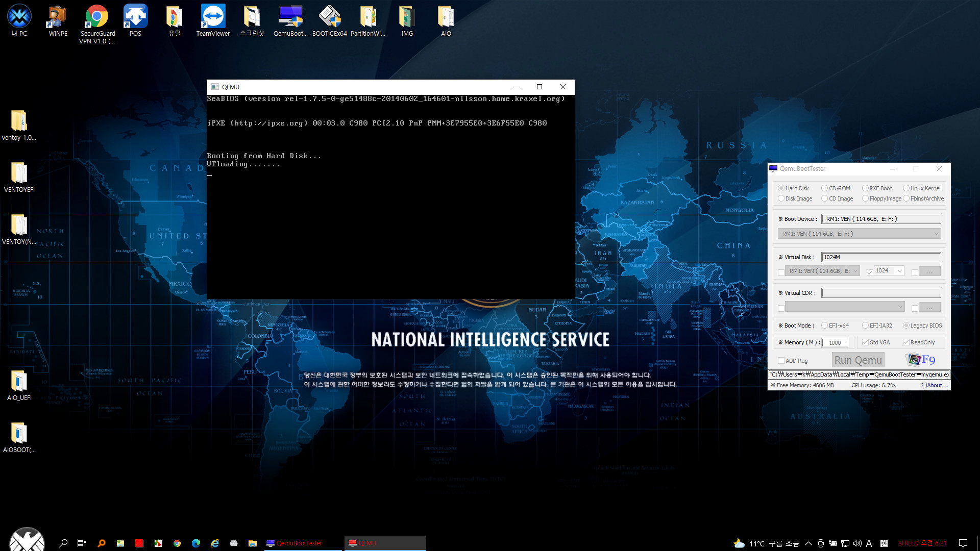Switch to QemuBootTester taskbar item
The image size is (980, 551).
[303, 543]
